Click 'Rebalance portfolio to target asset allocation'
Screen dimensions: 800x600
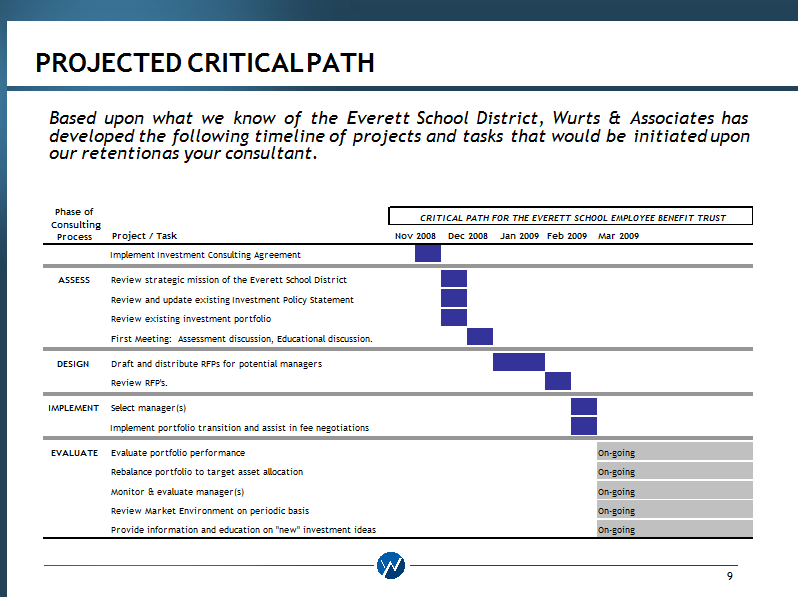(207, 472)
